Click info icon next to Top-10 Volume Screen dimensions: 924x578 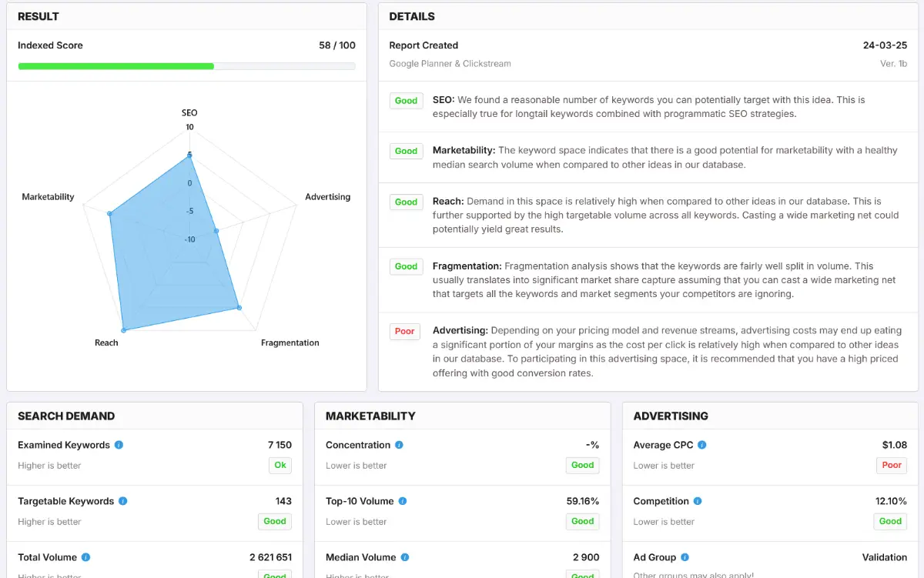click(402, 501)
